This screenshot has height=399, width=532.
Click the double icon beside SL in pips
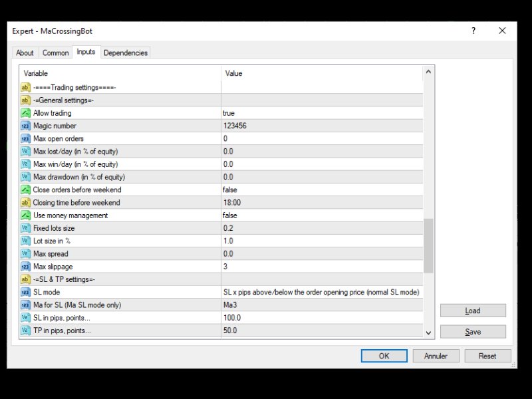tap(25, 318)
